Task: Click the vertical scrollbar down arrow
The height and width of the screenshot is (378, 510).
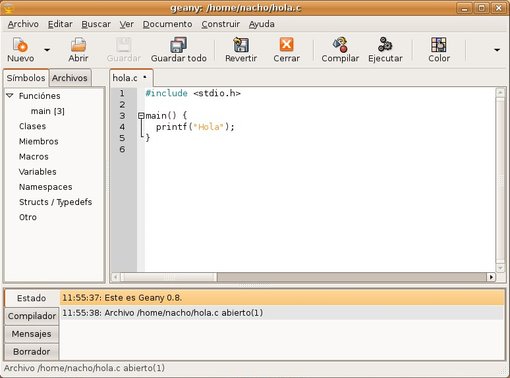Action: click(x=500, y=268)
